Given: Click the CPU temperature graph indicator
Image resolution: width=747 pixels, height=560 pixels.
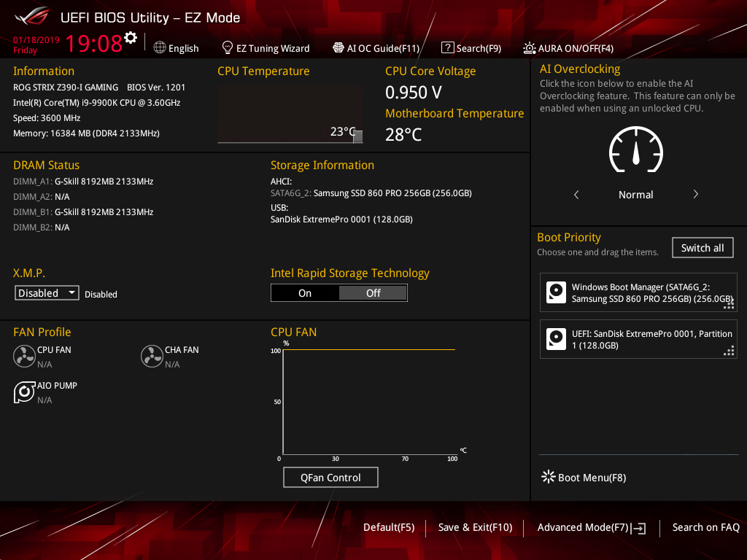Looking at the screenshot, I should [x=357, y=136].
